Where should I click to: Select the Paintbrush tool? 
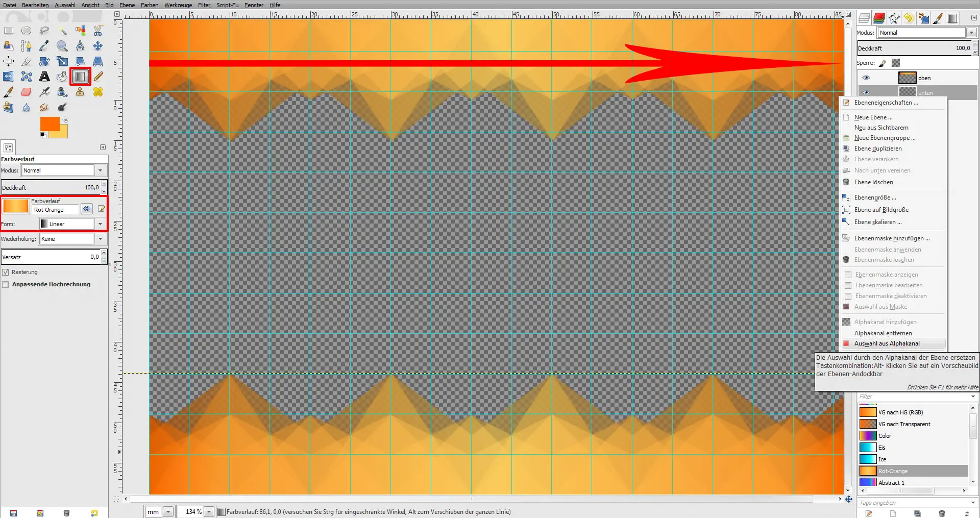click(x=8, y=92)
